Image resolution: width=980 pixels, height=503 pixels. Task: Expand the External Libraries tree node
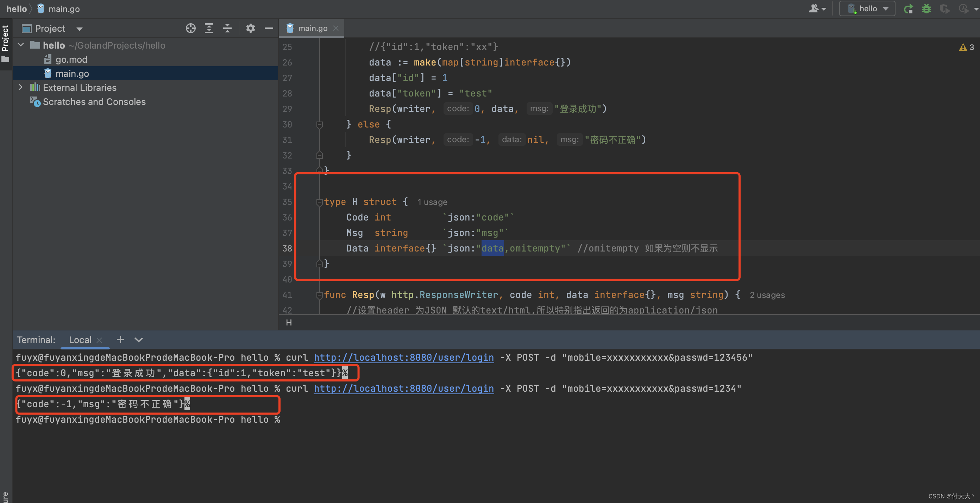pos(20,88)
